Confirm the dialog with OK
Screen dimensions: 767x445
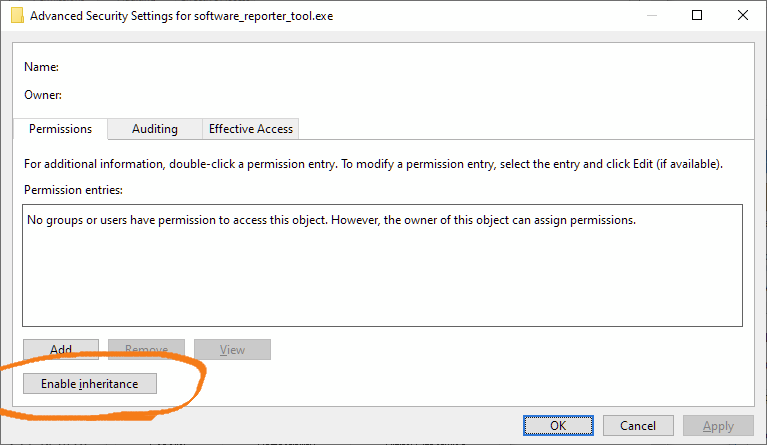coord(558,425)
